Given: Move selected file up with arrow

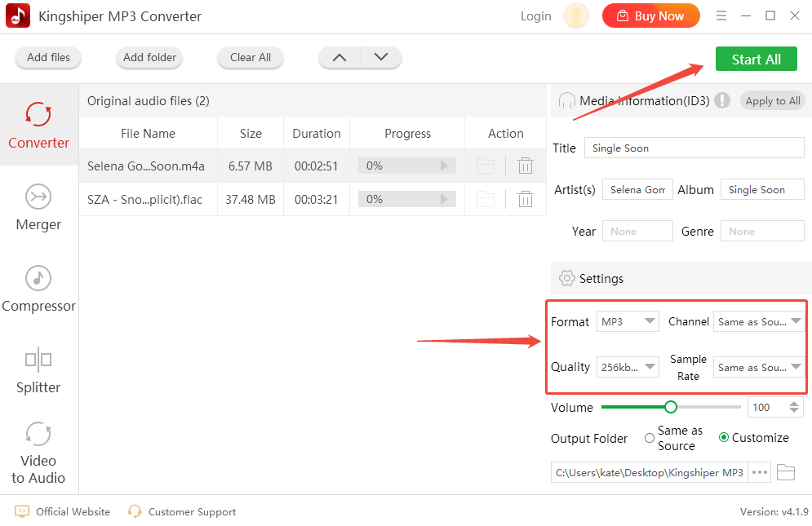Looking at the screenshot, I should (339, 57).
